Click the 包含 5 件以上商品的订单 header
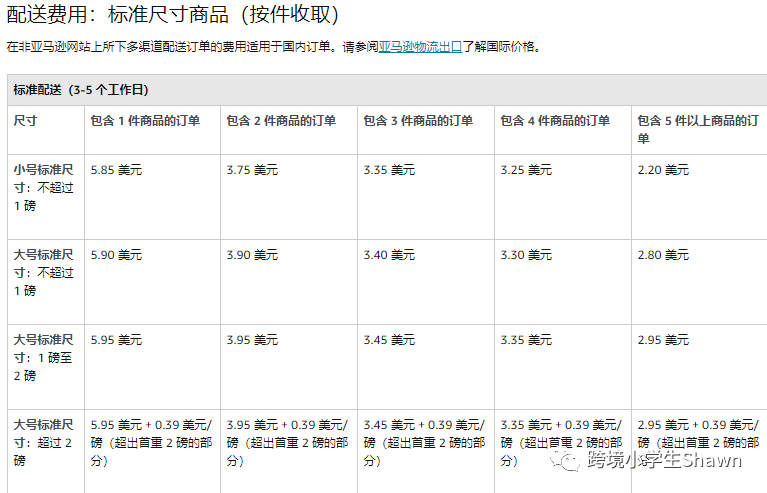The width and height of the screenshot is (767, 493). (x=698, y=130)
